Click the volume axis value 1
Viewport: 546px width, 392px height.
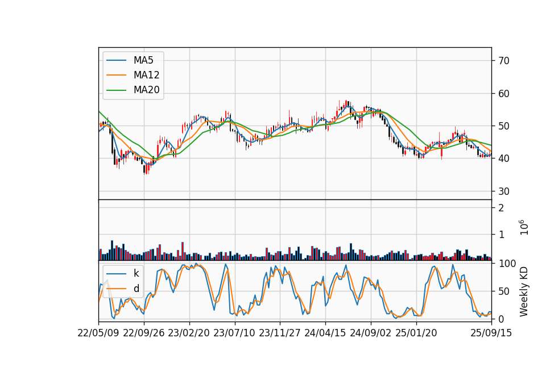502,235
